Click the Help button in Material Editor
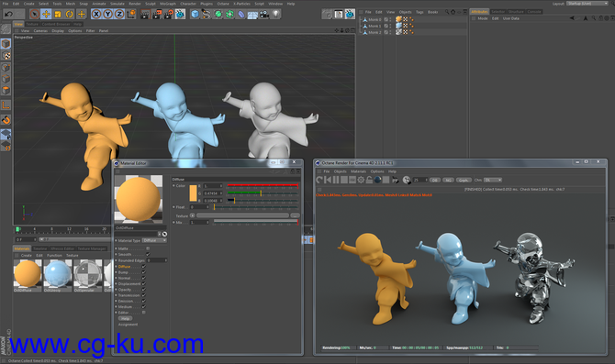Screen dimensions: 615x364 [125, 318]
